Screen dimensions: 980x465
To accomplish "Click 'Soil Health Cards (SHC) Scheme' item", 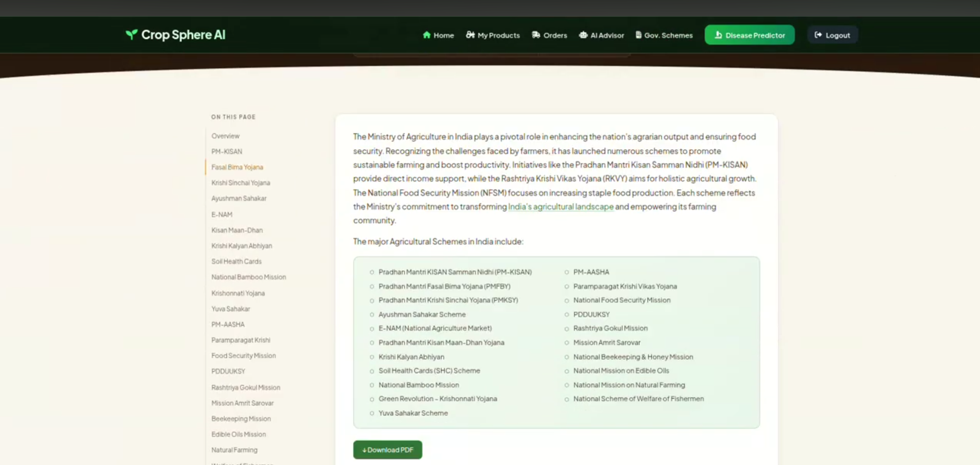I will (429, 371).
